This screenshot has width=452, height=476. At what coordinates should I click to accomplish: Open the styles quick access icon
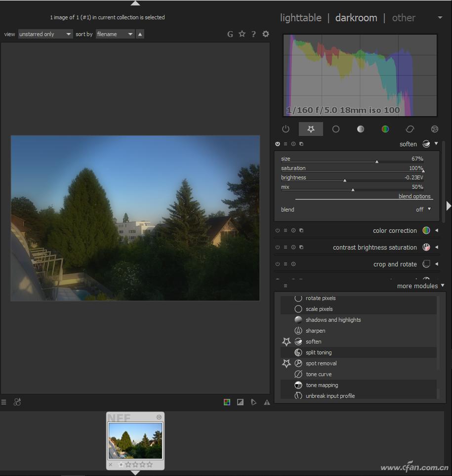pos(17,402)
